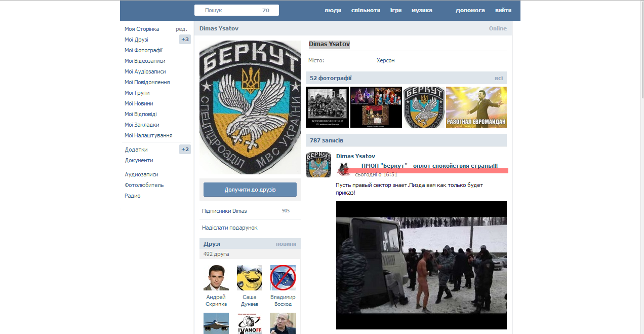Open first black-and-white group photo thumbnail

tap(327, 107)
